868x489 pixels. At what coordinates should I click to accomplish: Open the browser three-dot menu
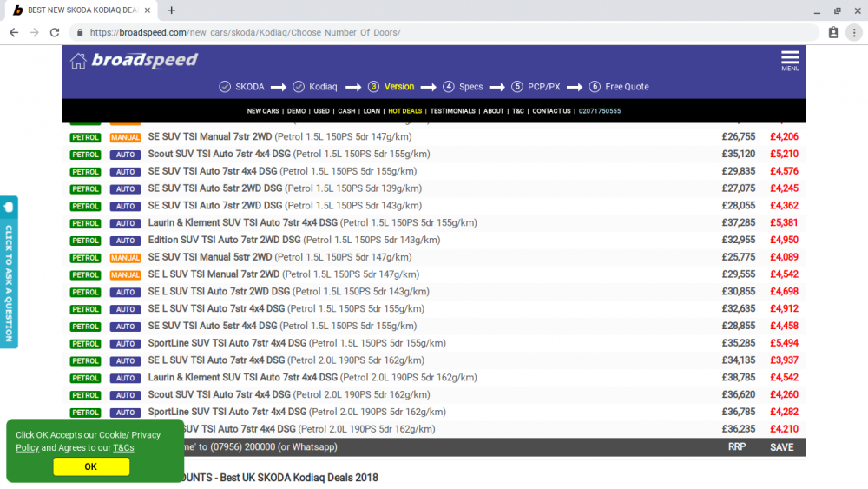[x=854, y=33]
